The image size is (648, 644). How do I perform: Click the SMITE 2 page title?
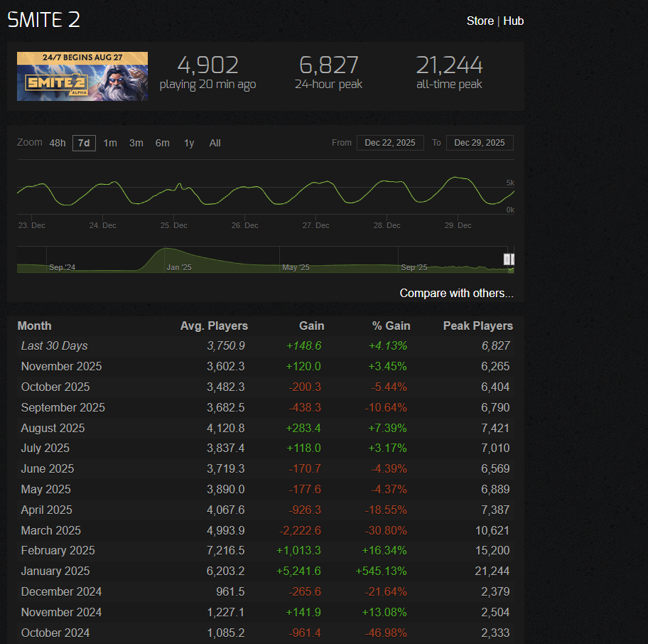click(x=44, y=20)
